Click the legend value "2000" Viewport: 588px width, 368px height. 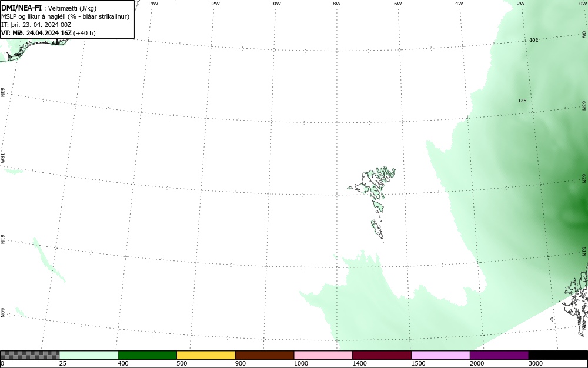[477, 363]
